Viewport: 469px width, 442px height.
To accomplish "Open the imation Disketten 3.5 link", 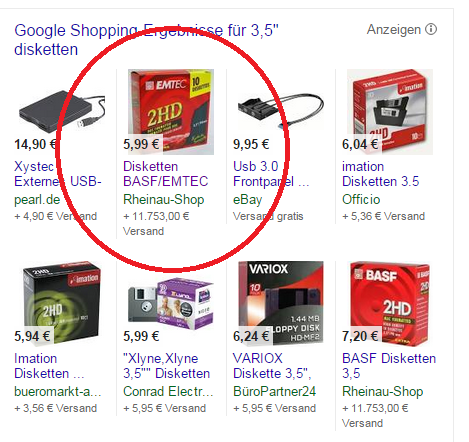I will click(x=380, y=174).
